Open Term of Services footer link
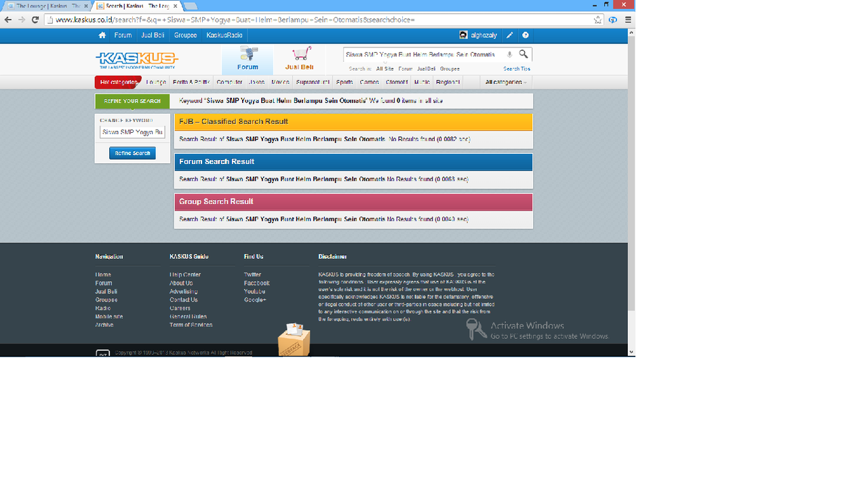 [191, 325]
